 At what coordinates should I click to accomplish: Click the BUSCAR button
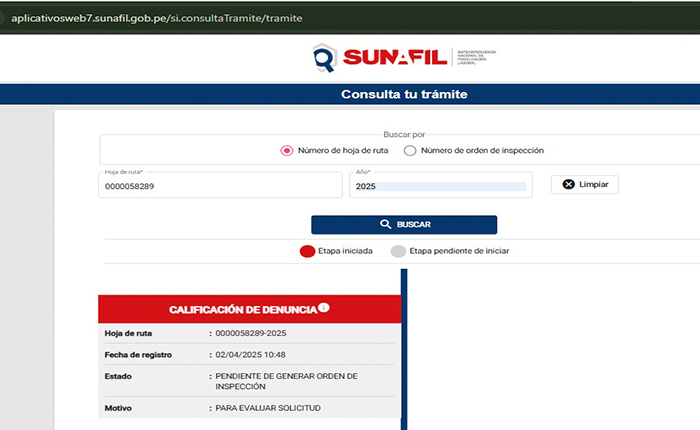pyautogui.click(x=404, y=225)
